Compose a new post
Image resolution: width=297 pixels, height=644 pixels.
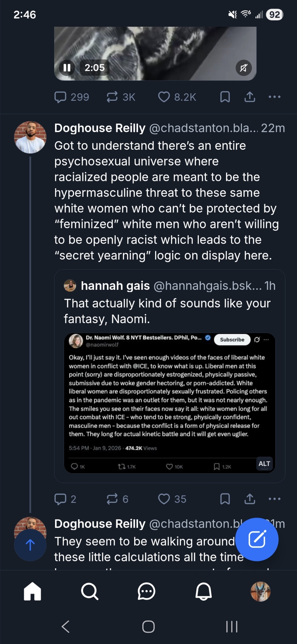tap(257, 539)
